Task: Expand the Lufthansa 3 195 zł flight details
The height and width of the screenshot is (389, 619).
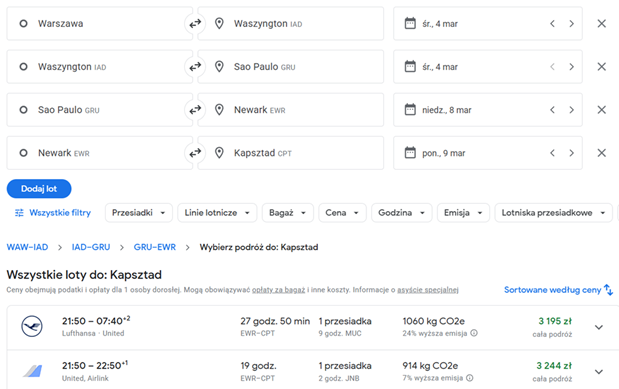Action: [x=599, y=327]
